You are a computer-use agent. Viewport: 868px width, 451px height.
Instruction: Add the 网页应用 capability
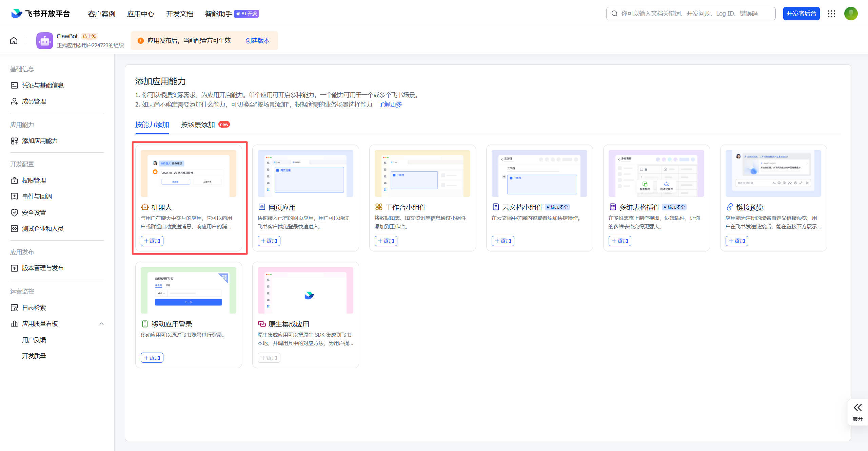269,241
